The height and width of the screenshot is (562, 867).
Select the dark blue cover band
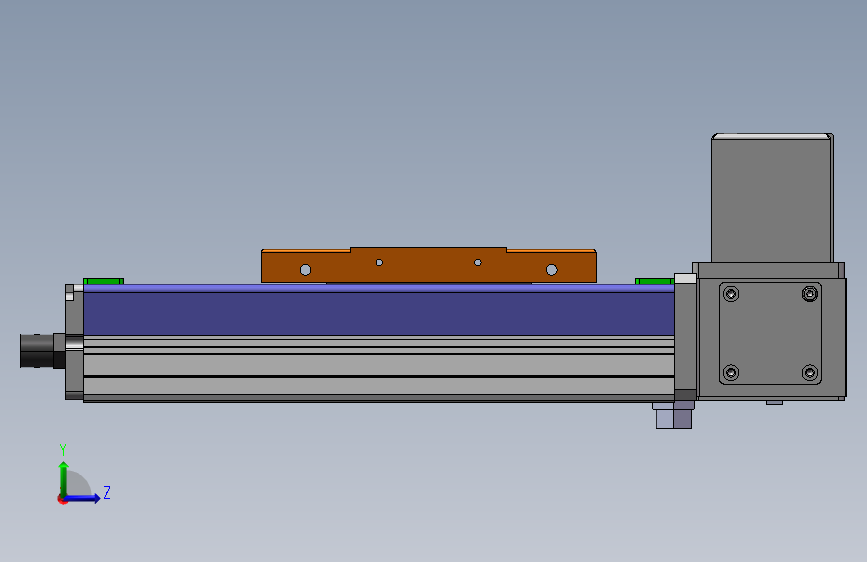pos(379,313)
